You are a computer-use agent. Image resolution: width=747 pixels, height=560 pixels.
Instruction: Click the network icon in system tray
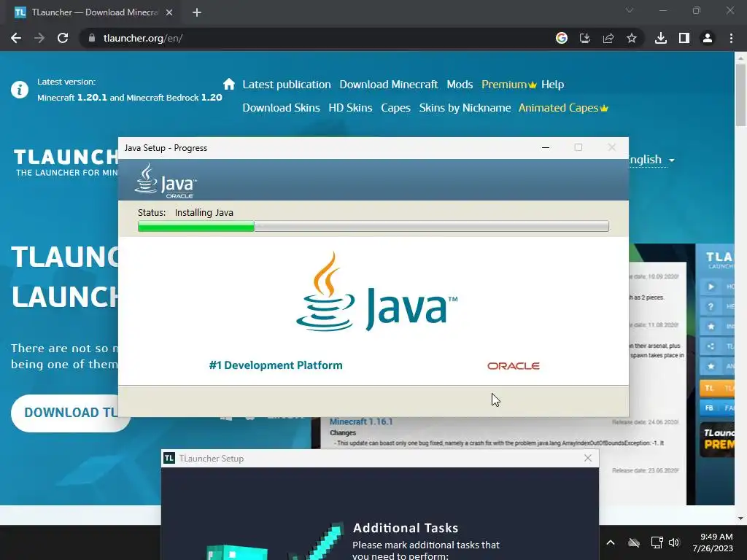(657, 542)
